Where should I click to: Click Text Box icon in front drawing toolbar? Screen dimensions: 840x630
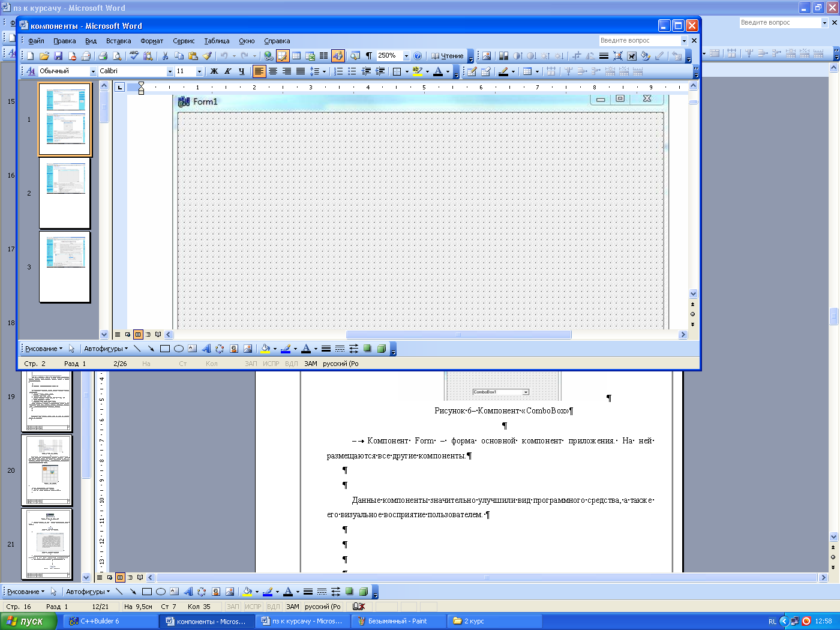pyautogui.click(x=192, y=349)
